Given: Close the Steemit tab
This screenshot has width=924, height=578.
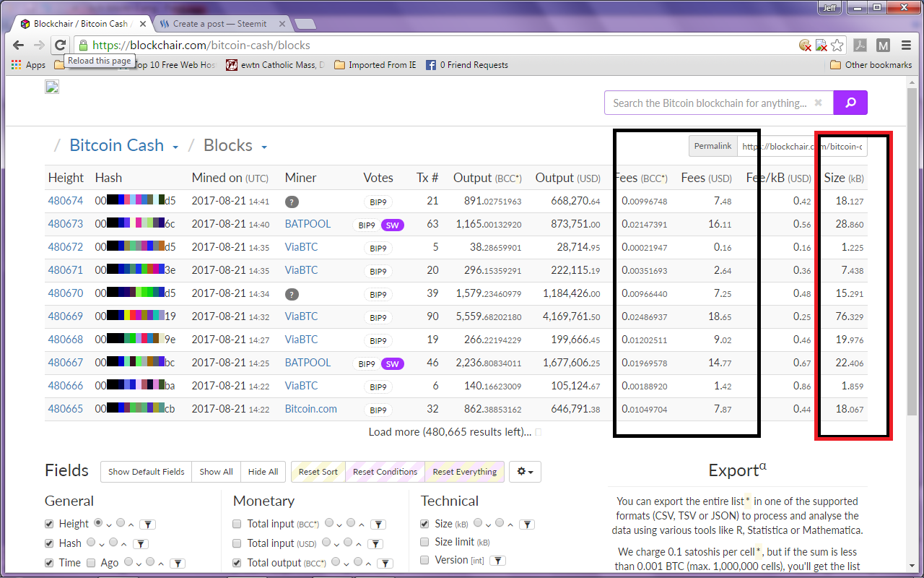Looking at the screenshot, I should (x=282, y=24).
